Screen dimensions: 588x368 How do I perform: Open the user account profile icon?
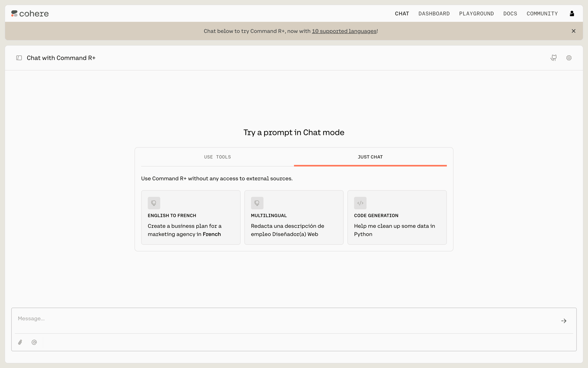572,13
